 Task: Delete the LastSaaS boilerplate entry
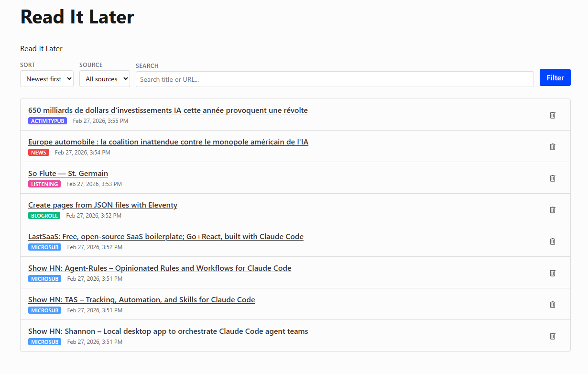552,241
